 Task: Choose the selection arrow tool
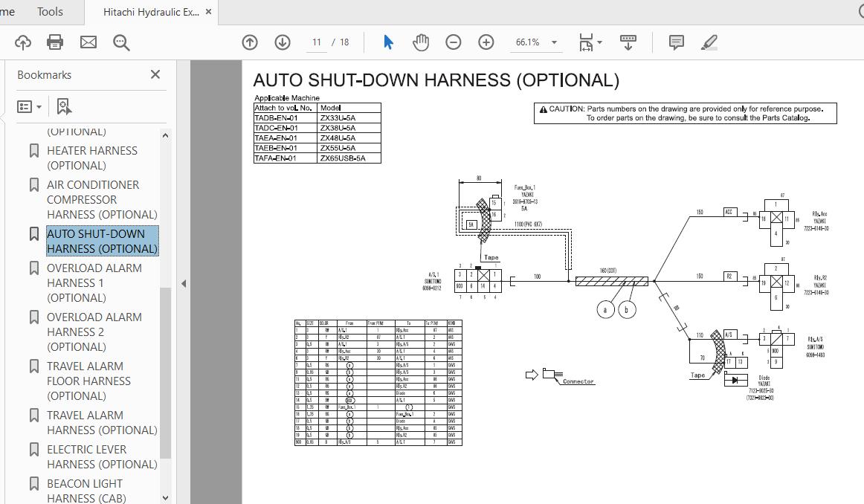point(388,42)
